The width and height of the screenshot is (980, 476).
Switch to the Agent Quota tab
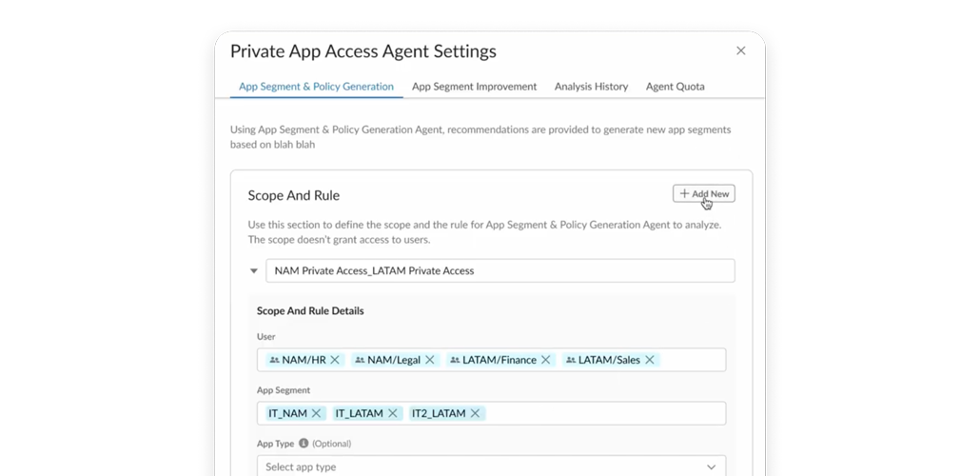675,87
